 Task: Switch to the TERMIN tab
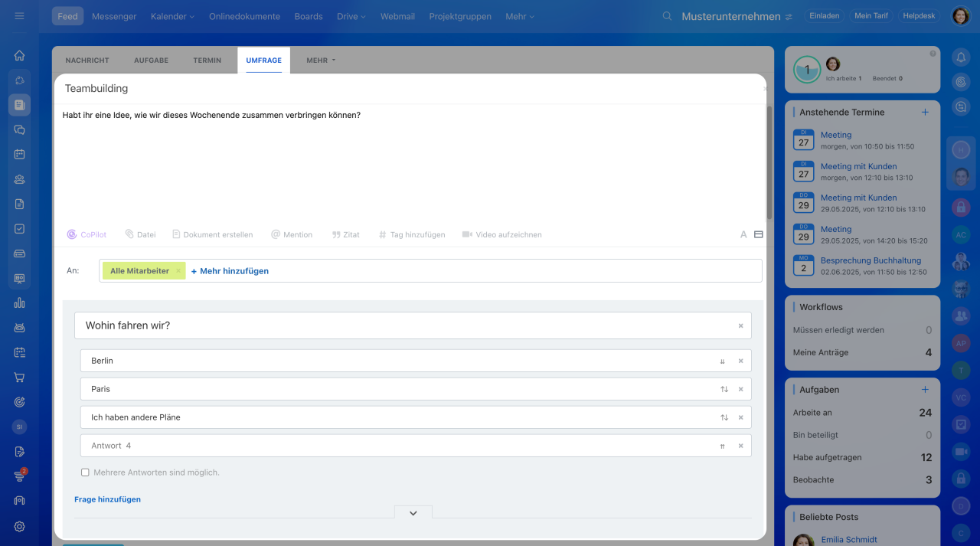point(207,60)
